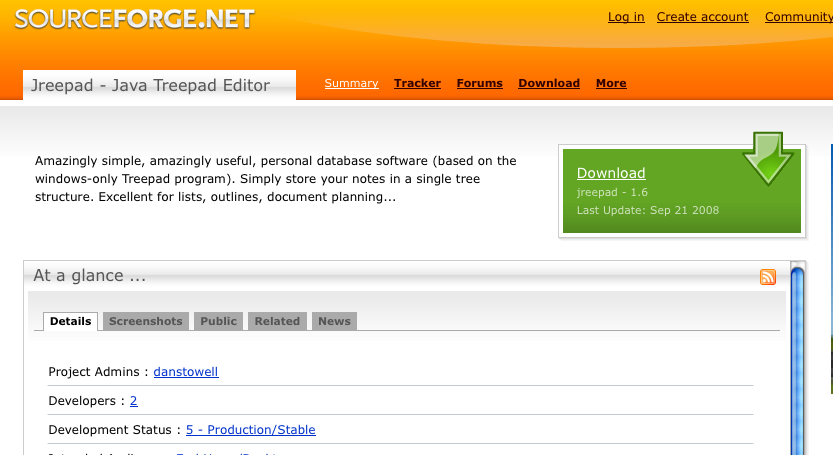Click the SOURCEFORGE.NET logo
Screen dimensions: 833x455
(134, 19)
